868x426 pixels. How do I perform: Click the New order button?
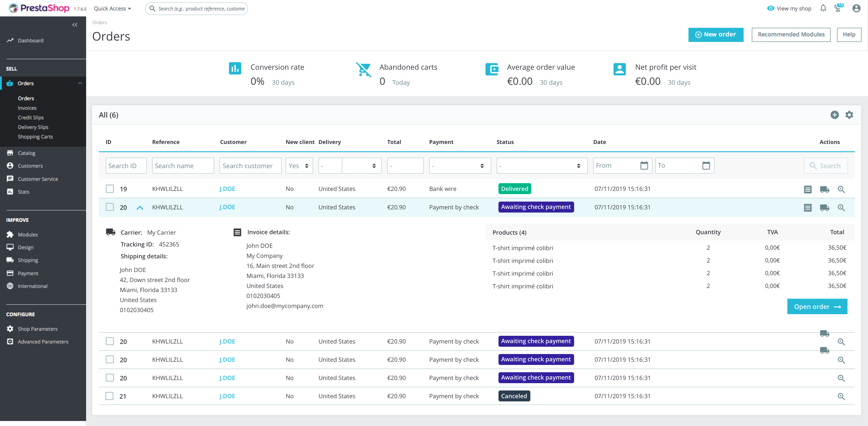coord(716,35)
